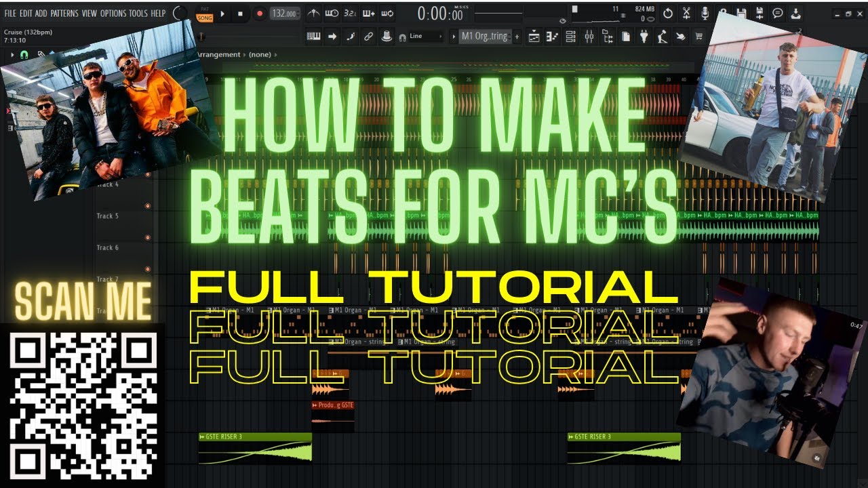Toggle note colour grouping icon
Image resolution: width=868 pixels, height=488 pixels.
point(350,37)
